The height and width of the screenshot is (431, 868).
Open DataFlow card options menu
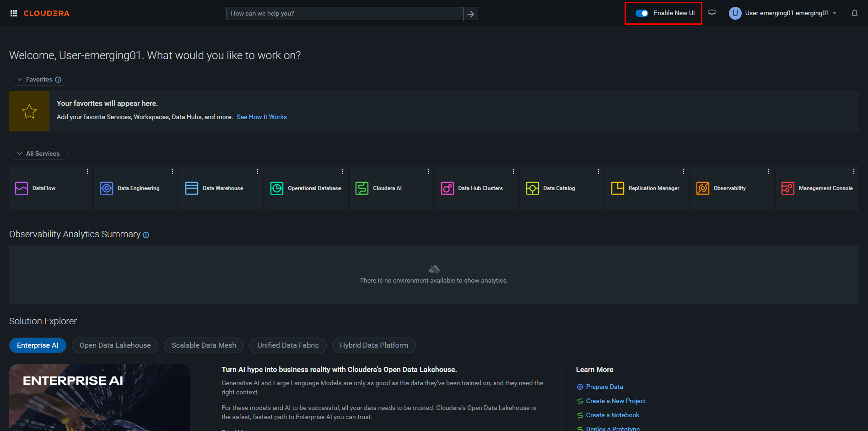pos(87,171)
